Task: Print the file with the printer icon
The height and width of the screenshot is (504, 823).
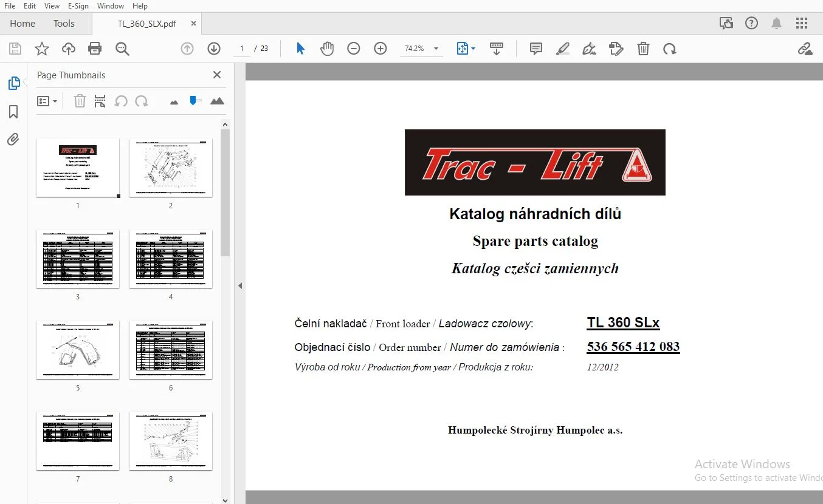Action: point(95,49)
